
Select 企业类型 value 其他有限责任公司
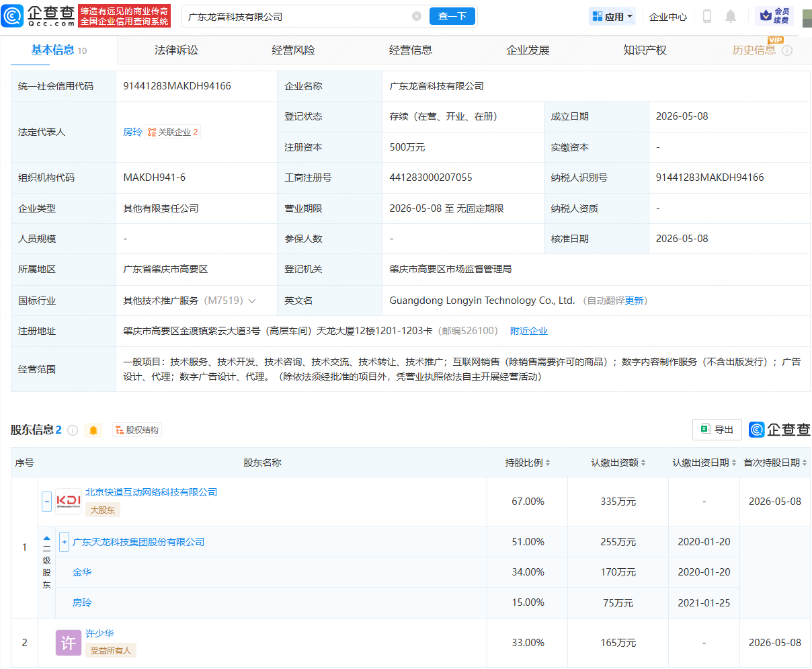[x=161, y=208]
